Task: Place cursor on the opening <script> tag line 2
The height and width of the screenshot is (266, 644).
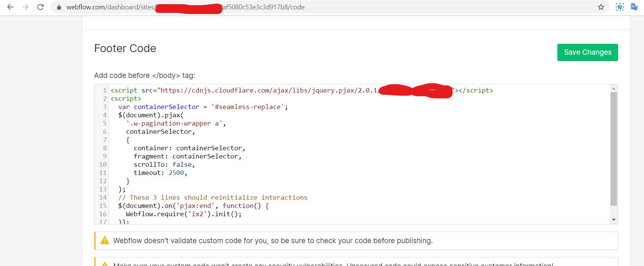Action: click(x=126, y=99)
